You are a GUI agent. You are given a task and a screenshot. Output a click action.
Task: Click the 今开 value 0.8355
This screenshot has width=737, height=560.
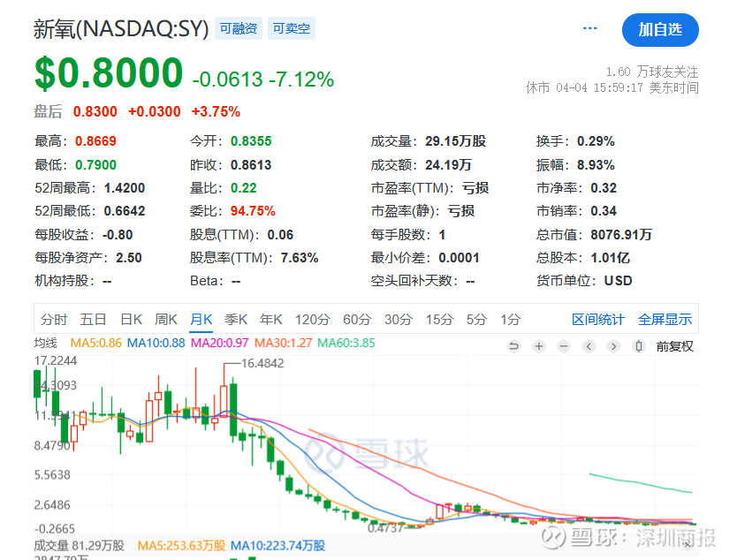pos(251,141)
